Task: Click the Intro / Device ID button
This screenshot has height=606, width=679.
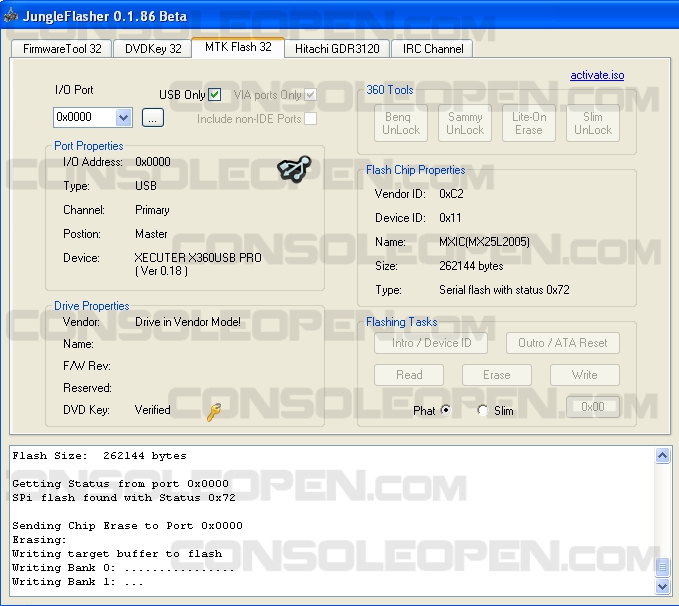Action: (x=431, y=343)
